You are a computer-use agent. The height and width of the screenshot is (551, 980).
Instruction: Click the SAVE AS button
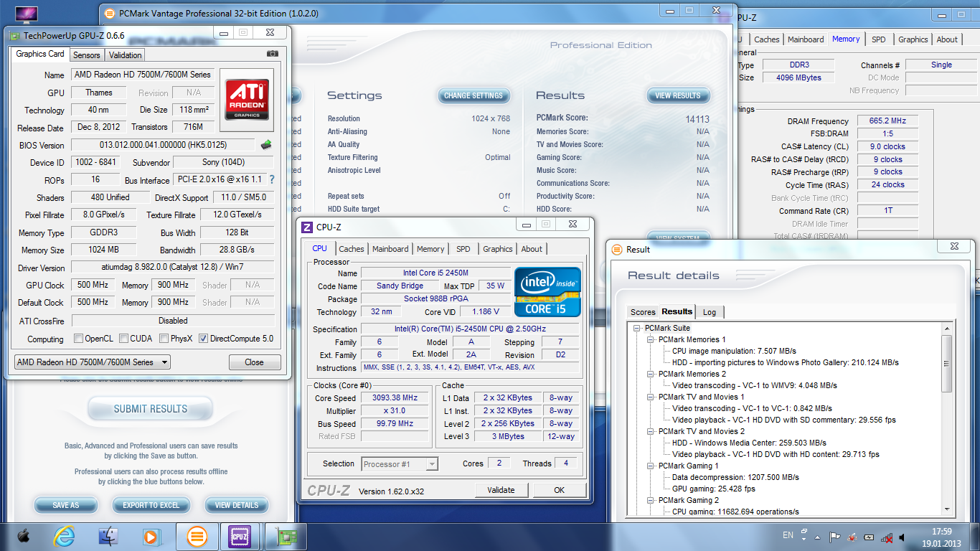(x=66, y=505)
